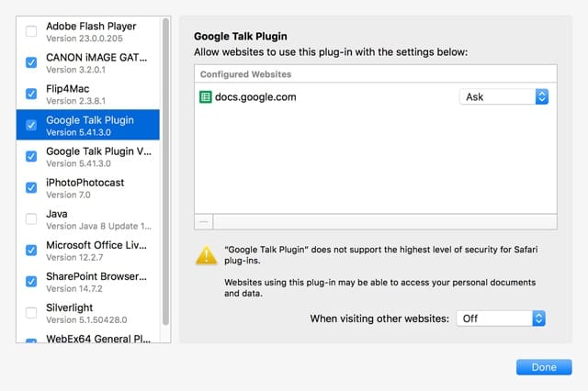Image resolution: width=588 pixels, height=391 pixels.
Task: Disable the Flip4Mac plug-in checkbox
Action: coord(32,94)
